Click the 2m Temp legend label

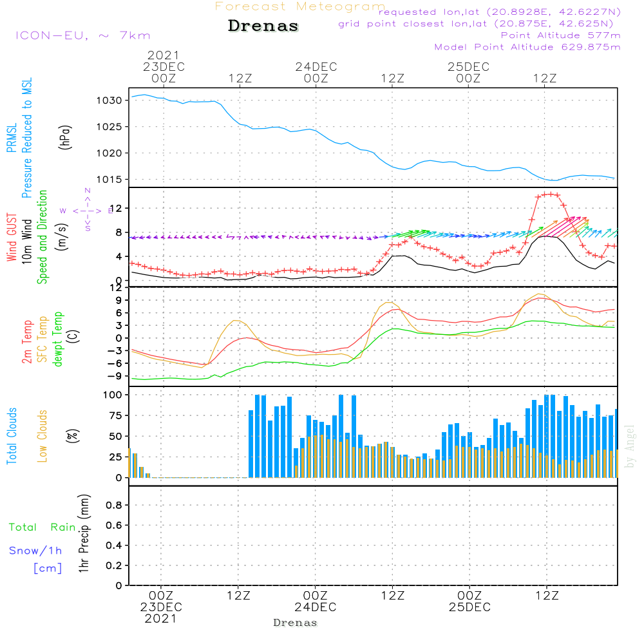(27, 340)
